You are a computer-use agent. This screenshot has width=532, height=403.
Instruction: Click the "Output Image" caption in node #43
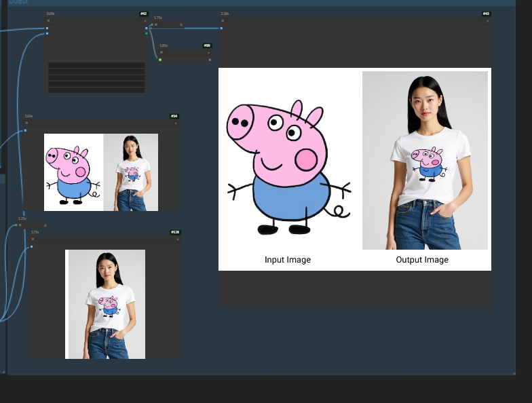[x=422, y=260]
